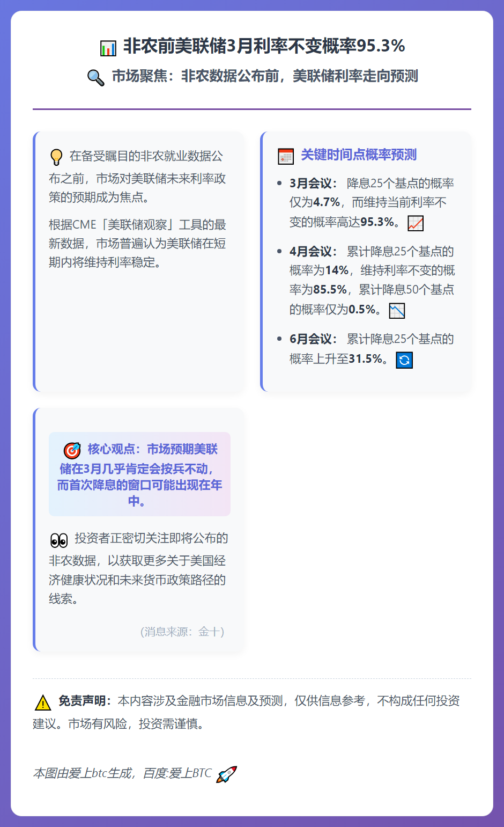Viewport: 504px width, 827px height.
Task: Click the paragraph starting 根据CME「美联储观察」
Action: [x=137, y=244]
